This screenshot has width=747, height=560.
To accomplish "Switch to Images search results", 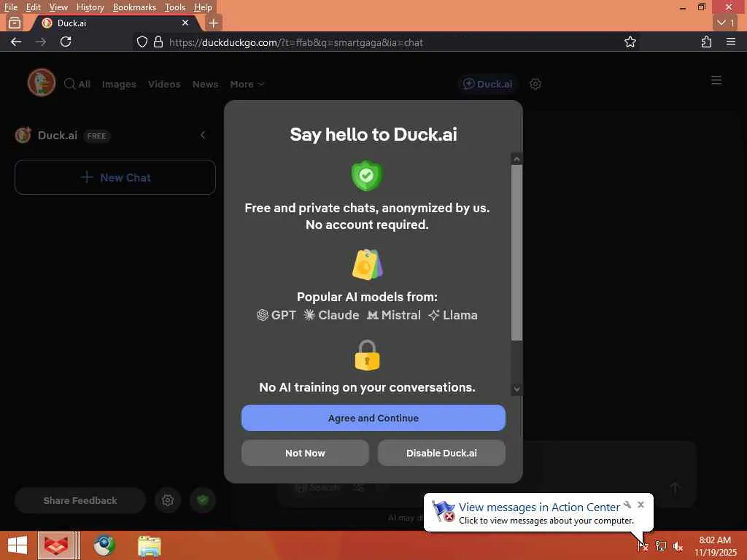I will [x=119, y=85].
